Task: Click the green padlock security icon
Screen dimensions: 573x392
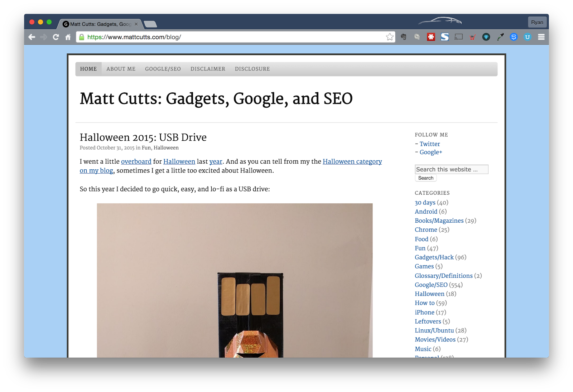Action: (x=82, y=37)
